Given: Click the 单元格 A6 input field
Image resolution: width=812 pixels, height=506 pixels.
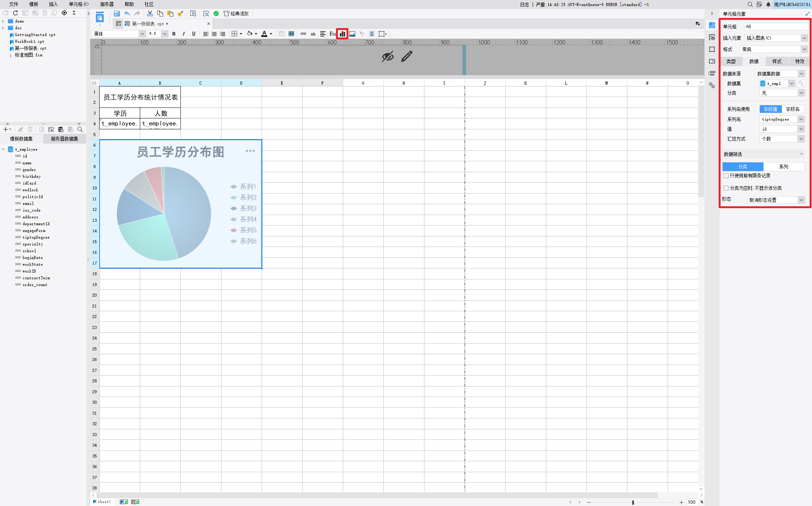Looking at the screenshot, I should [776, 27].
